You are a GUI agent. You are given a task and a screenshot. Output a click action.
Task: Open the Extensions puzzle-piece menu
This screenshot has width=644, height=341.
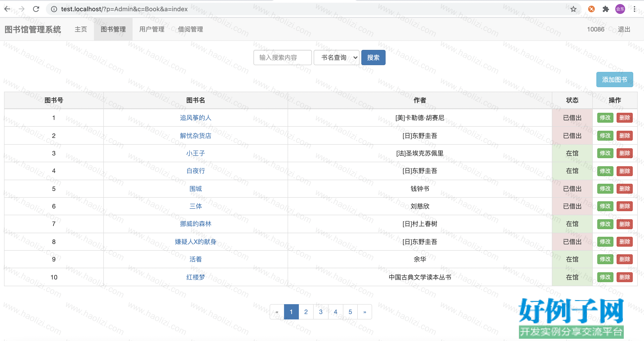coord(606,9)
